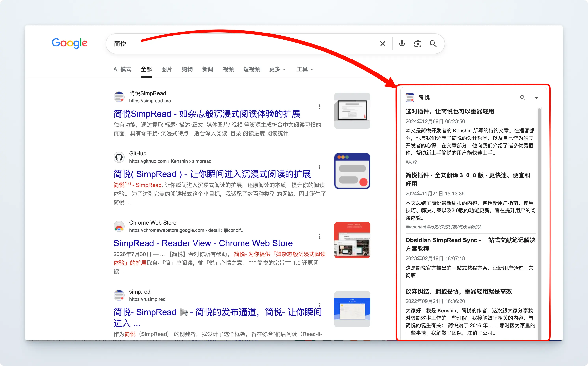Open options menu for GitHub result
This screenshot has height=366, width=588.
[x=320, y=167]
